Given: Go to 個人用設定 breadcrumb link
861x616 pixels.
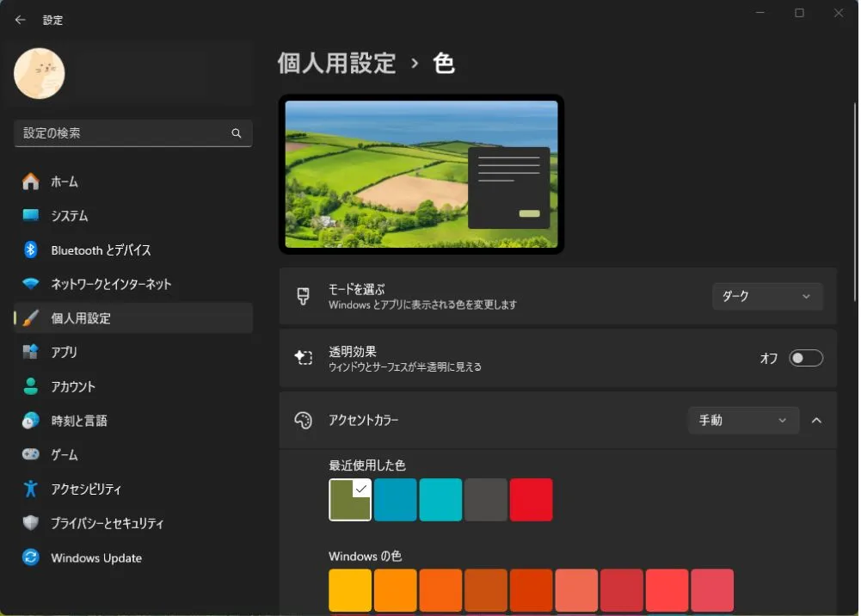Looking at the screenshot, I should (x=336, y=63).
